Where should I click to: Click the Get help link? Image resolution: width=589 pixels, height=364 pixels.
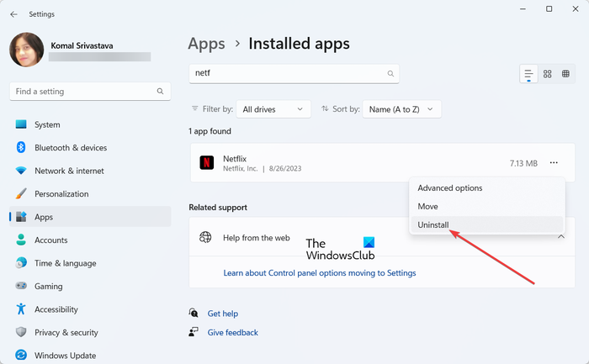pyautogui.click(x=222, y=314)
